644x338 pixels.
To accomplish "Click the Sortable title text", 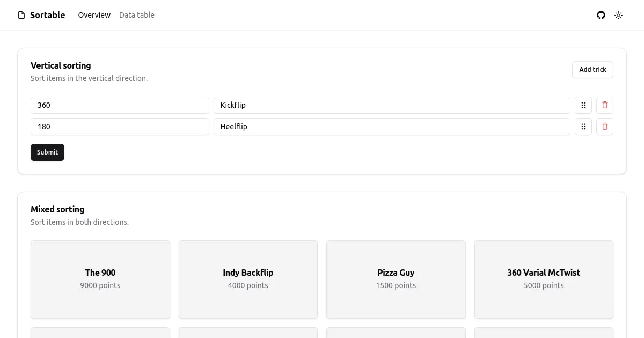I will point(48,15).
